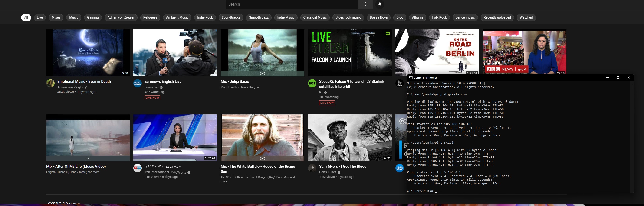The image size is (644, 206).
Task: Select the Indie Music chip
Action: point(286,17)
